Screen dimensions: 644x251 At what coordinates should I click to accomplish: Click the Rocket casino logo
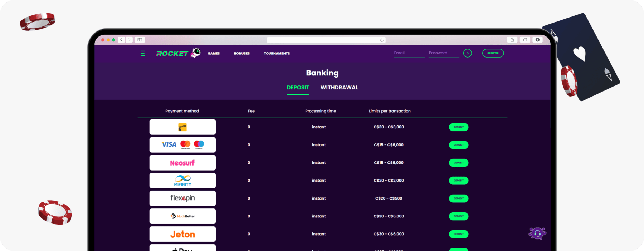point(178,53)
